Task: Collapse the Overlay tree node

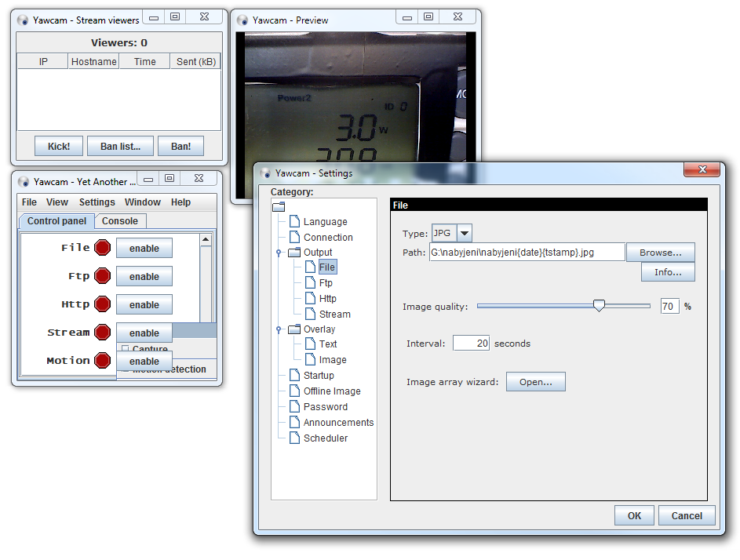Action: pyautogui.click(x=279, y=329)
